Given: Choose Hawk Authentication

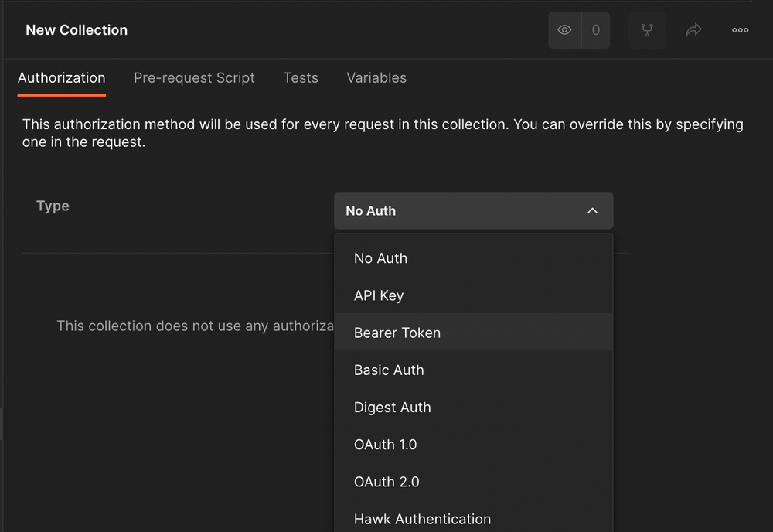Looking at the screenshot, I should point(422,519).
